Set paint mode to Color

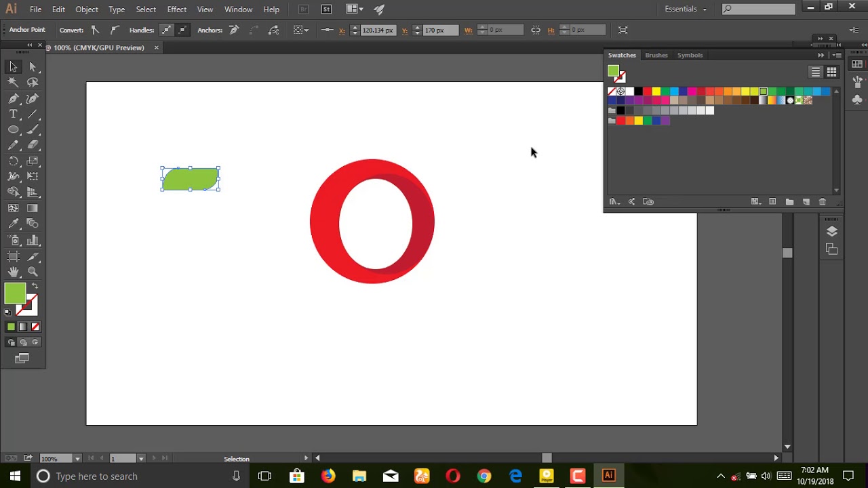11,327
